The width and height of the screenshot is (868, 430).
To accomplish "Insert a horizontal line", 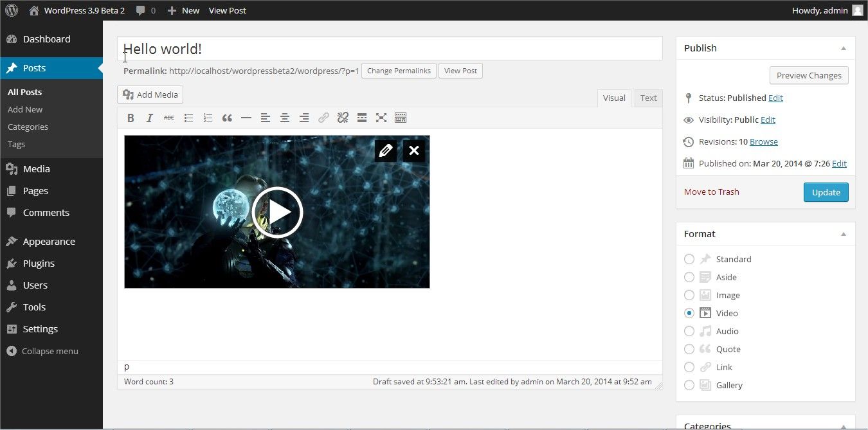I will click(x=246, y=118).
